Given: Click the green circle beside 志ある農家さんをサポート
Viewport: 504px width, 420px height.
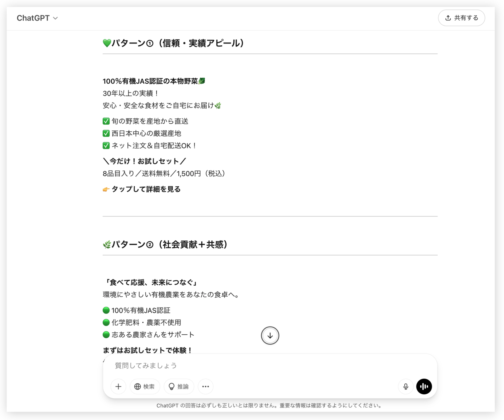Looking at the screenshot, I should [x=106, y=335].
